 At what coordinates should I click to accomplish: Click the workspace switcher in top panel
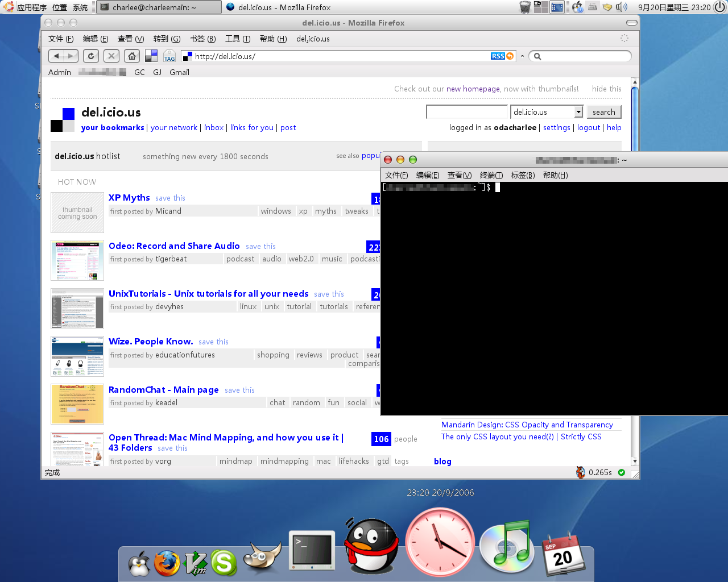click(541, 7)
